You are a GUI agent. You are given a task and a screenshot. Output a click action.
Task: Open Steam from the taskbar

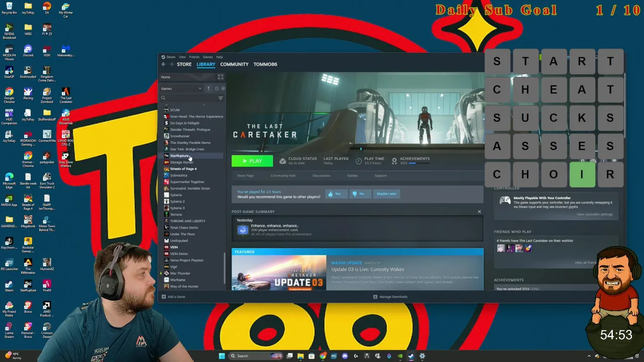click(411, 356)
